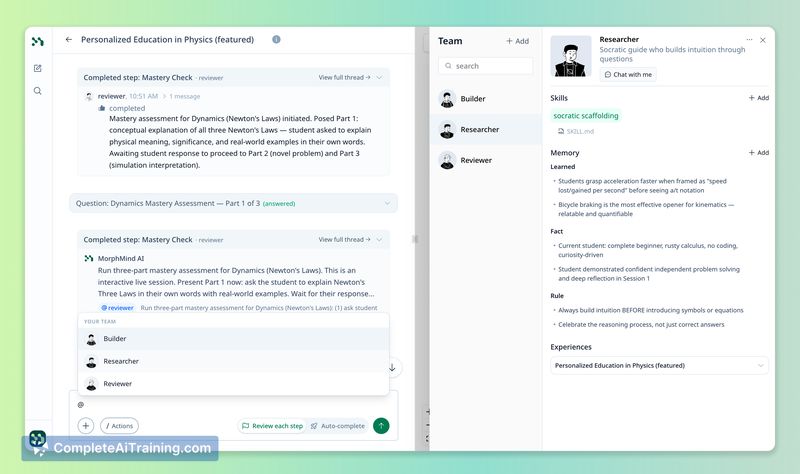Click the '1 message' thread count
This screenshot has height=474, width=800.
point(184,96)
